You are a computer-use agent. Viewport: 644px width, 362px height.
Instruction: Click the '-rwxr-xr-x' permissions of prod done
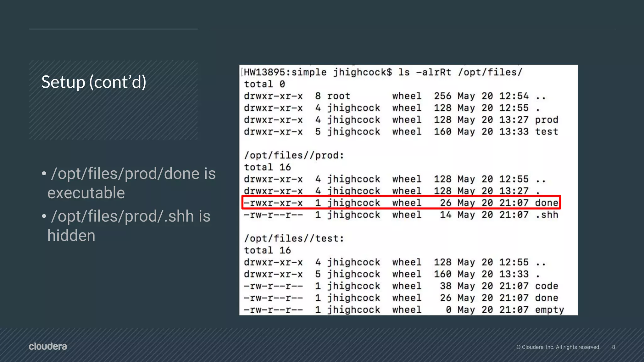273,203
